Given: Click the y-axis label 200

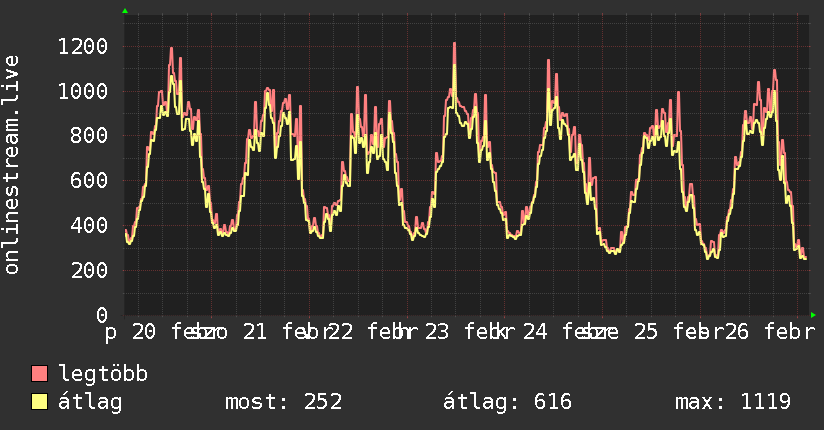Looking at the screenshot, I should [89, 270].
